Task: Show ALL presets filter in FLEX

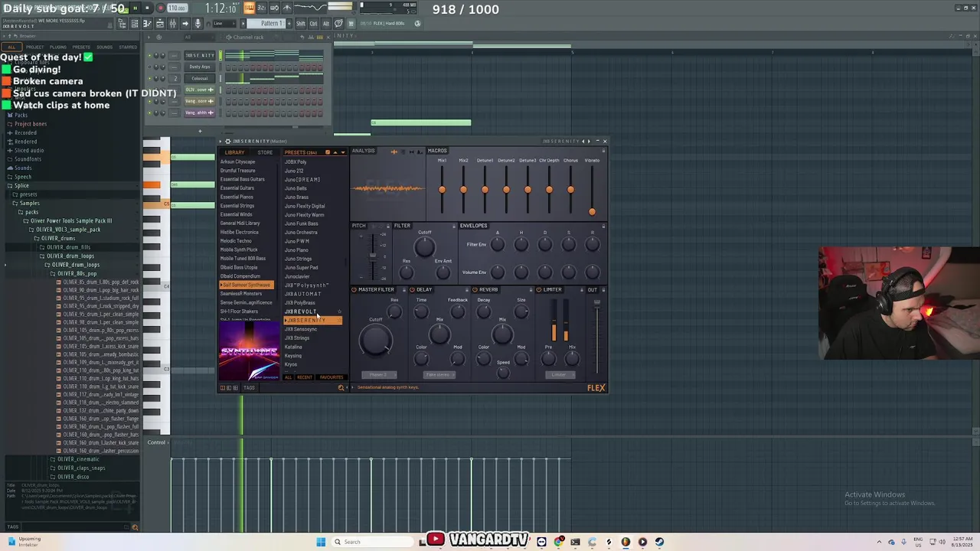Action: (288, 377)
